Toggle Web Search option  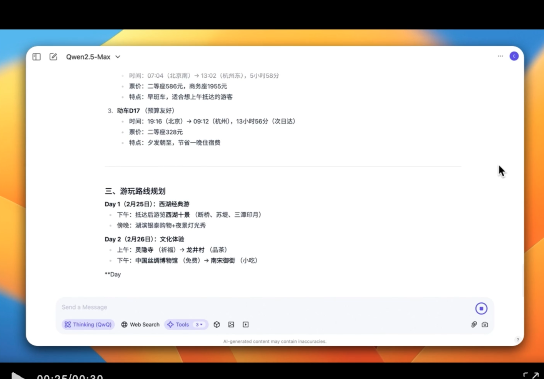pos(141,325)
